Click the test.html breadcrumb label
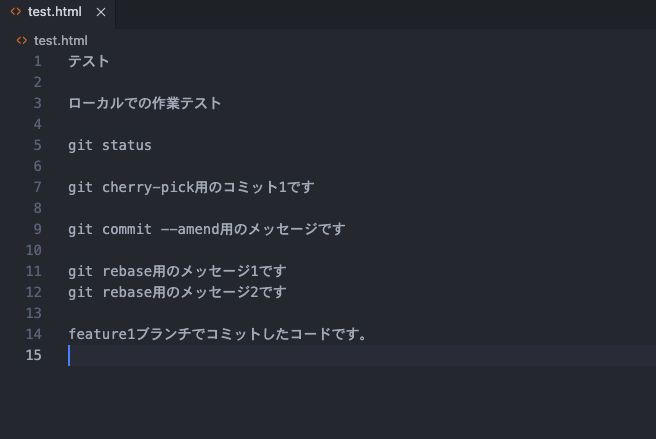 click(61, 41)
